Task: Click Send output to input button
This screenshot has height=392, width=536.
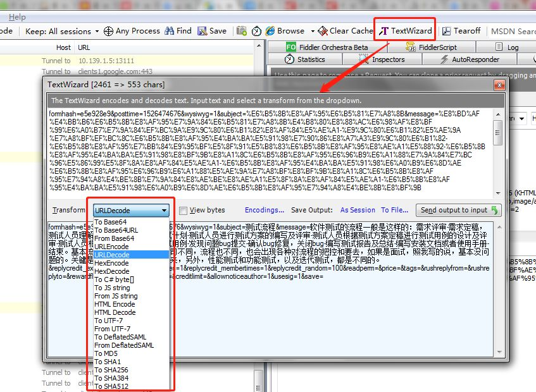Action: click(x=458, y=210)
